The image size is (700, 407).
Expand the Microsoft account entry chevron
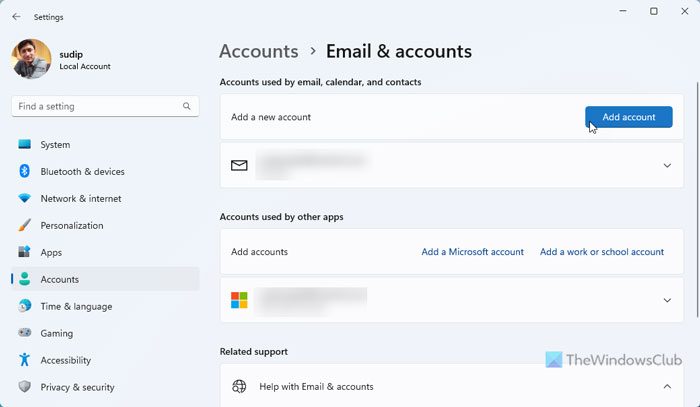pyautogui.click(x=667, y=300)
